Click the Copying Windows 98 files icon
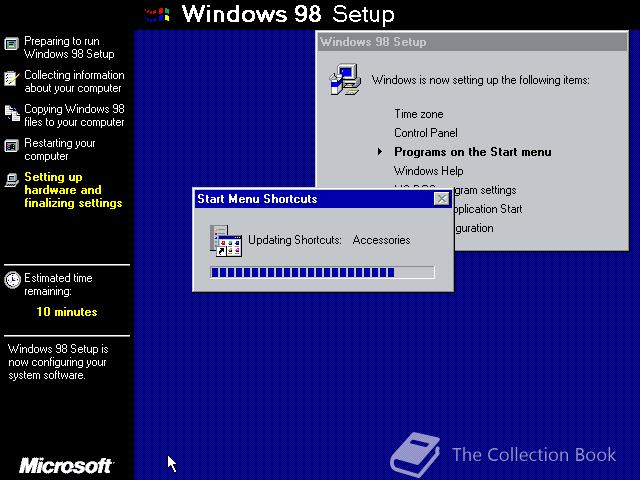This screenshot has height=480, width=640. coord(12,113)
